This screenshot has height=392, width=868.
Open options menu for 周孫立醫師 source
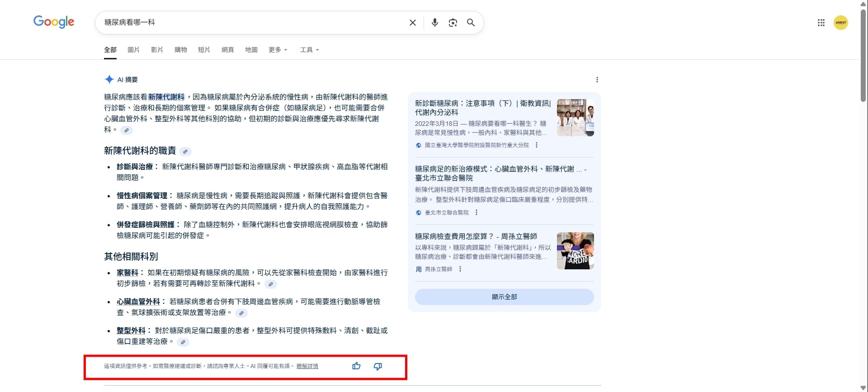(460, 269)
